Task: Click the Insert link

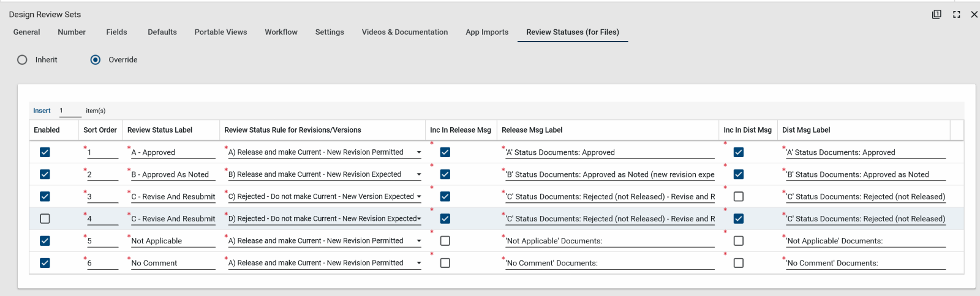Action: [x=42, y=111]
